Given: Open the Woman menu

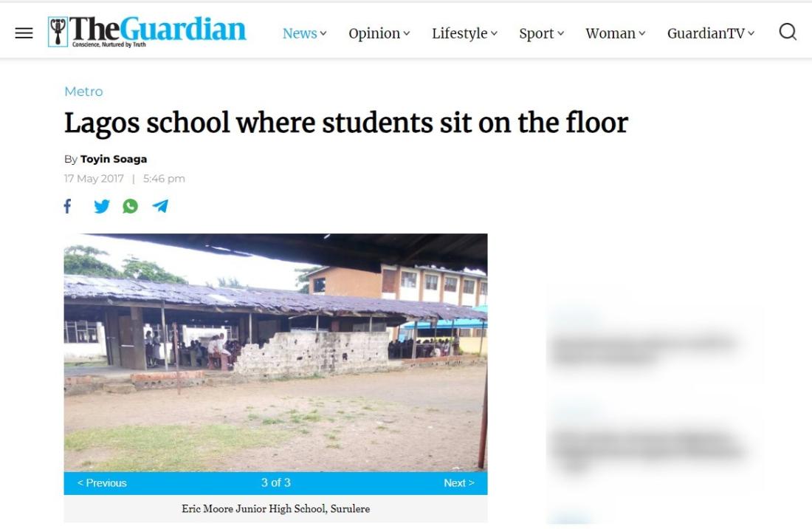Looking at the screenshot, I should click(615, 33).
